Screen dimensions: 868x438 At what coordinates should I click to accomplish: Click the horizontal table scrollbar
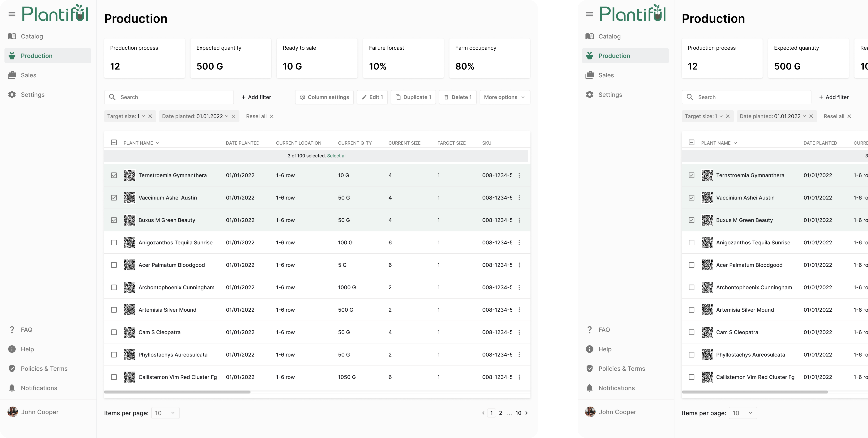[x=177, y=392]
